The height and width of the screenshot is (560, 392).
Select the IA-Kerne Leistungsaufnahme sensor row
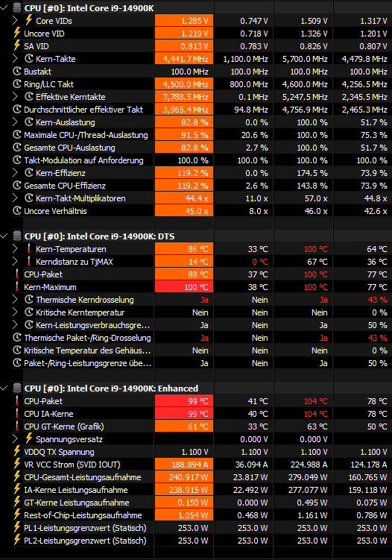coord(196,490)
